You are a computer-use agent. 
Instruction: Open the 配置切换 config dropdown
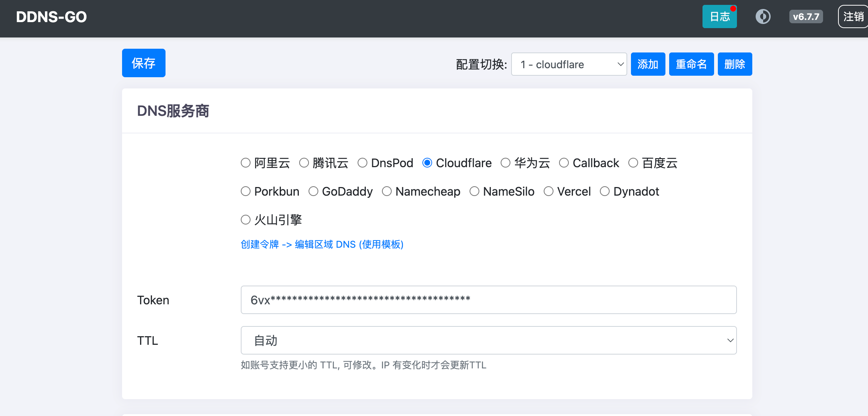tap(568, 64)
